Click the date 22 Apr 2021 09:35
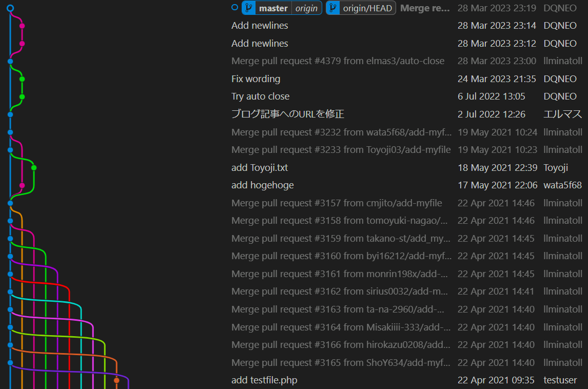588x389 pixels. pyautogui.click(x=496, y=380)
